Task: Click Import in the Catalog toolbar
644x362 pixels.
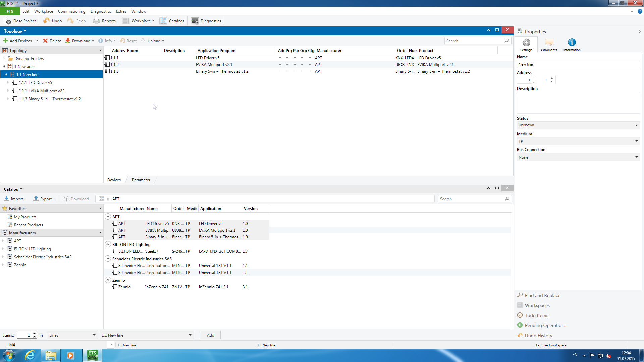Action: tap(15, 199)
